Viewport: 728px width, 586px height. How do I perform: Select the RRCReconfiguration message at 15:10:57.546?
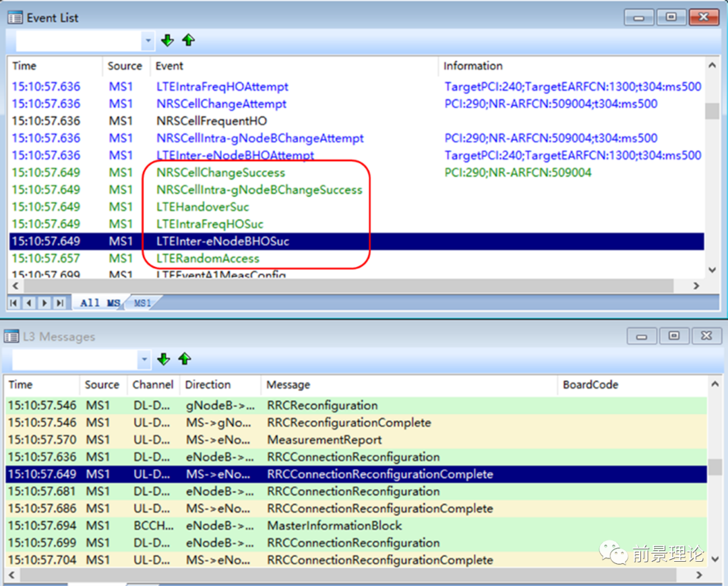(356, 405)
